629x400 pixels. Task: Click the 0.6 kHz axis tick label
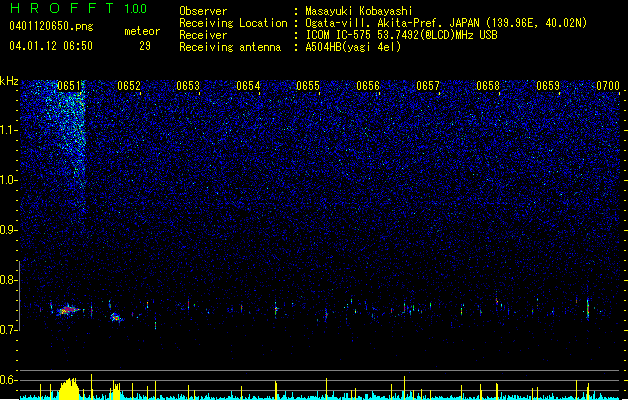[9, 380]
